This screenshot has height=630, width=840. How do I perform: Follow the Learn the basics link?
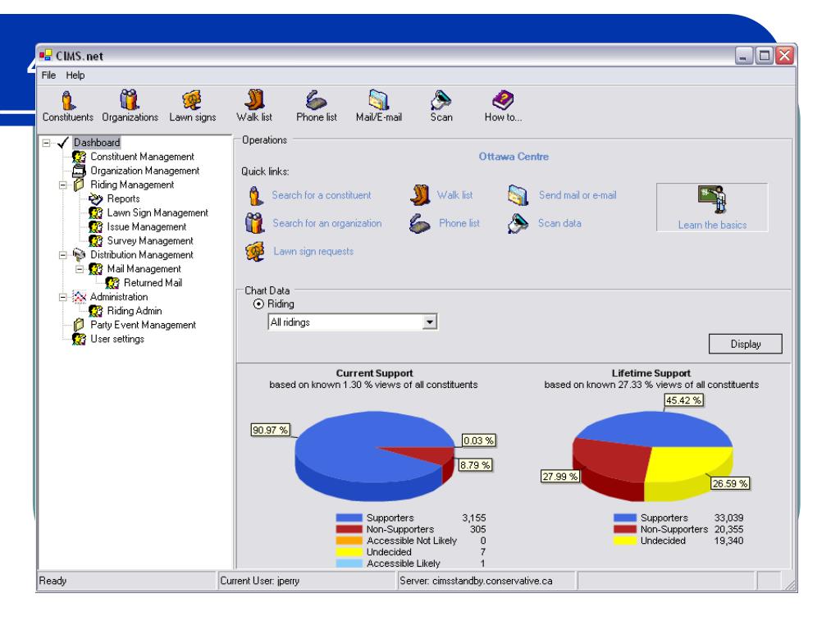click(x=712, y=225)
